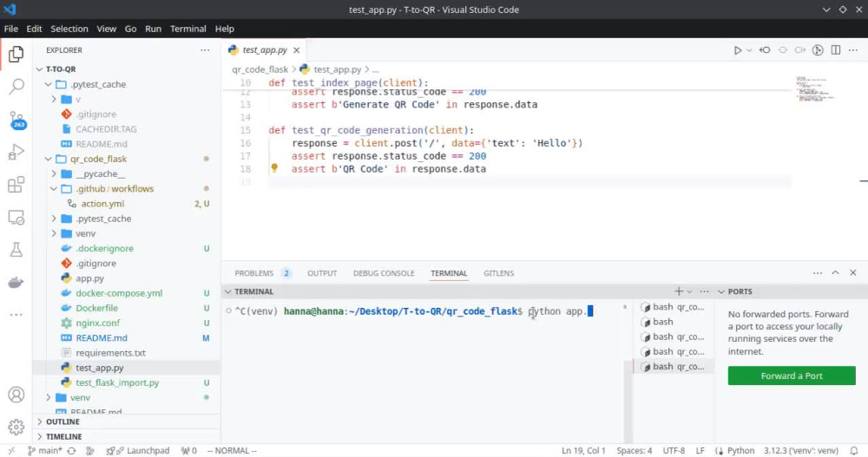Create a new terminal with plus icon

coord(679,291)
